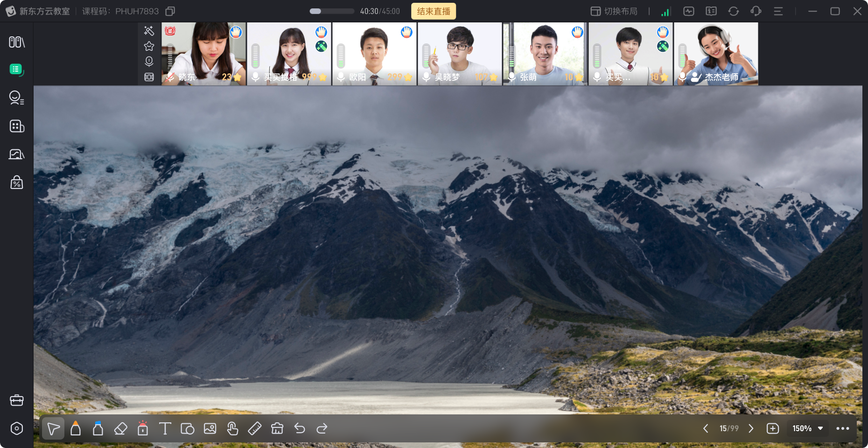Screen dimensions: 868x448
Task: Copy the course code PHUH7893
Action: coord(170,11)
